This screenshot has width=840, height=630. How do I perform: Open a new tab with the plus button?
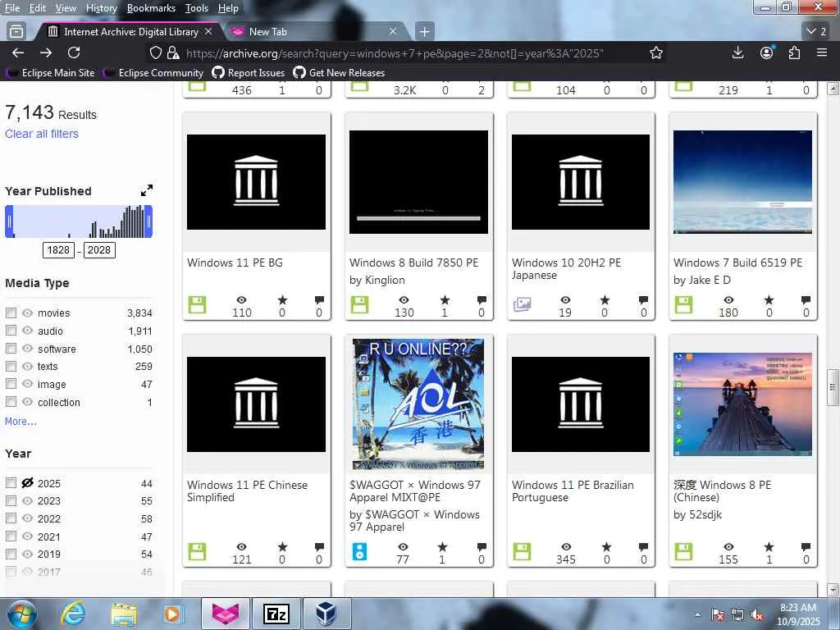tap(424, 32)
